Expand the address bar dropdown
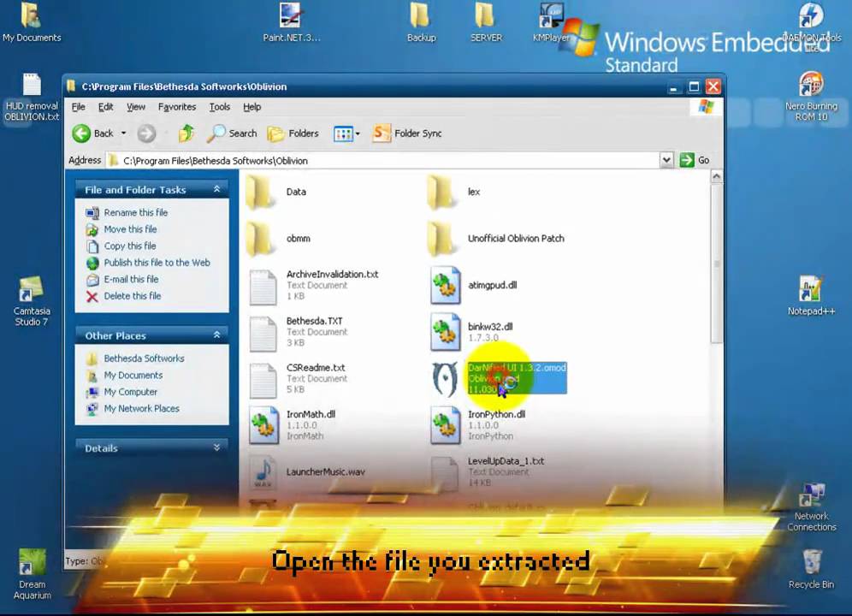852x616 pixels. click(x=666, y=160)
